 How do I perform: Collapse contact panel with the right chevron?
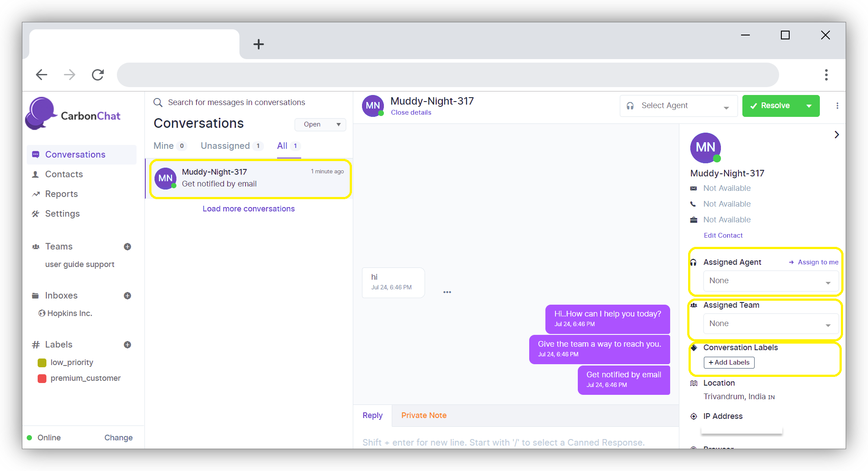pos(836,135)
